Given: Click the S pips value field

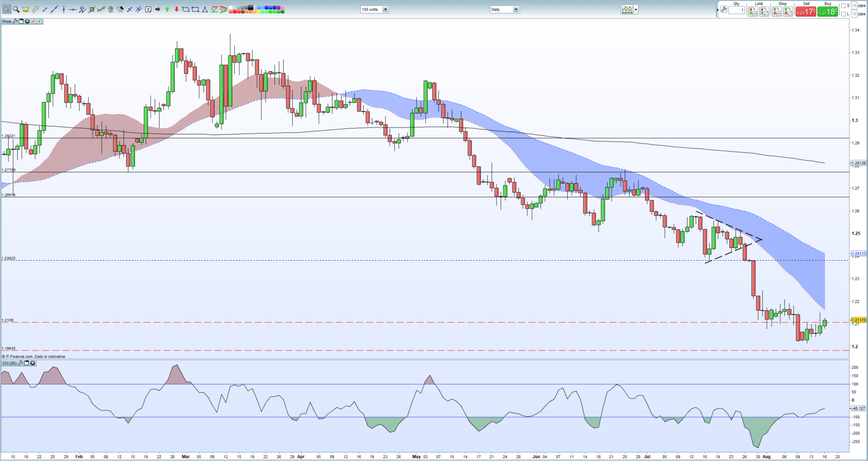Looking at the screenshot, I should click(854, 5).
